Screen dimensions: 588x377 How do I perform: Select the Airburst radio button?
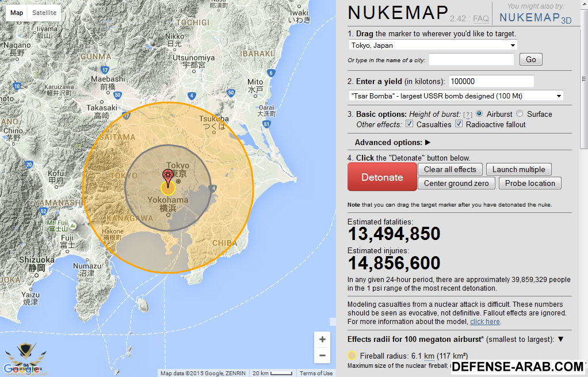(479, 113)
